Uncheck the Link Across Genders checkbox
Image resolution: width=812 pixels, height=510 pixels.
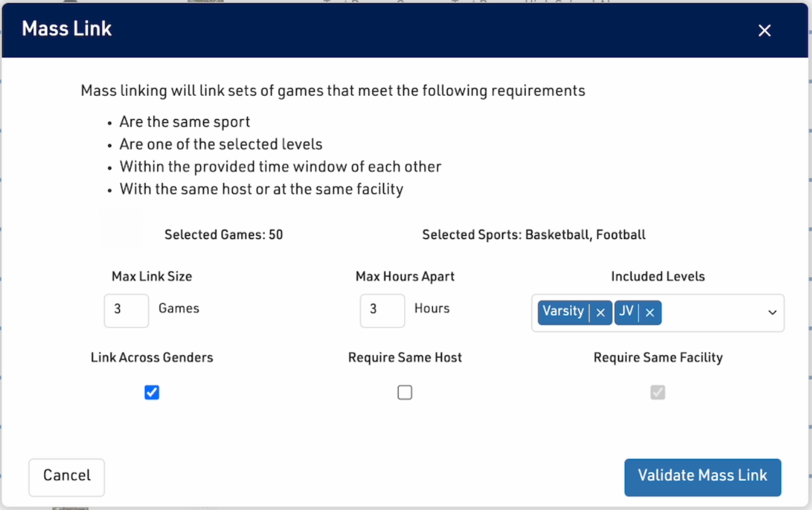tap(152, 392)
